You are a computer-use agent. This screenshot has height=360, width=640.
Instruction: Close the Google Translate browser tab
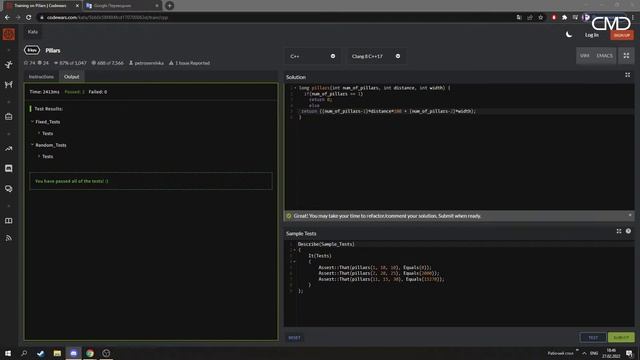click(x=157, y=6)
